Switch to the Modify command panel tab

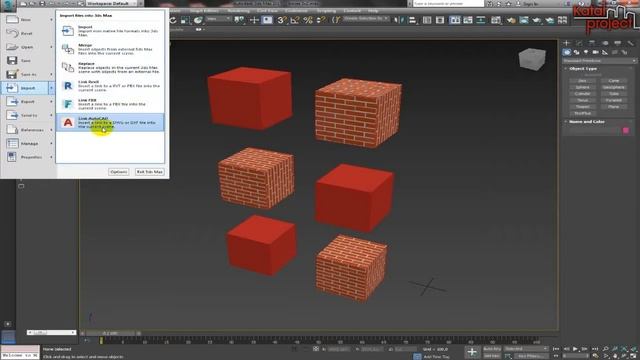(580, 43)
